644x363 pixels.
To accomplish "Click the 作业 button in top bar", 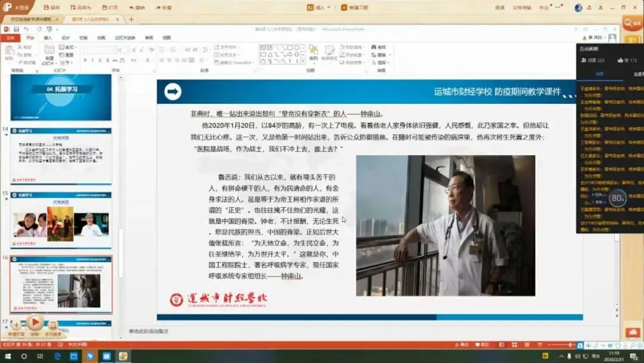I will (x=543, y=8).
